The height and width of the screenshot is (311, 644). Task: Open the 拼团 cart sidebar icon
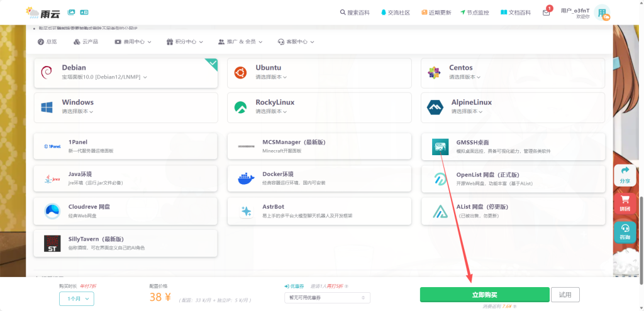click(x=625, y=202)
